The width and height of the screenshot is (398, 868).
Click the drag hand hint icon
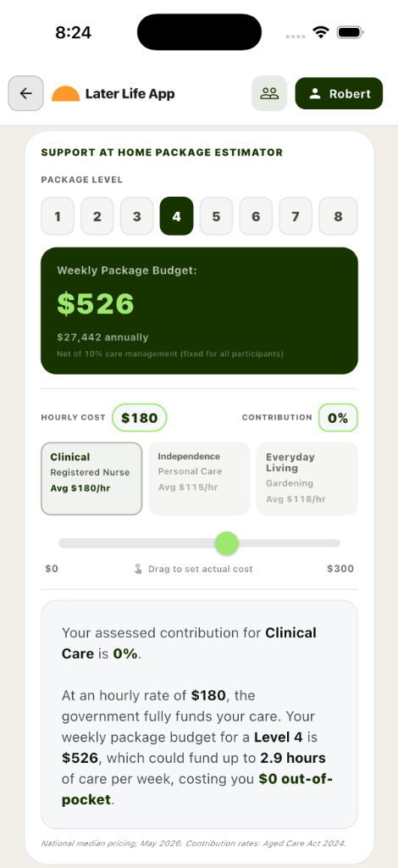138,569
